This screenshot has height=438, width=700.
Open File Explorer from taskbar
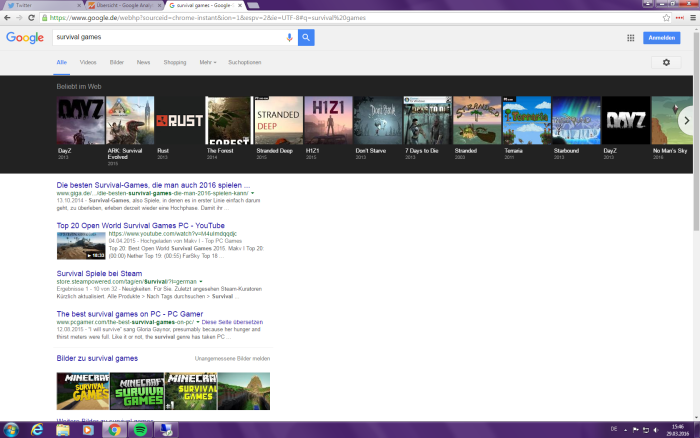point(63,430)
